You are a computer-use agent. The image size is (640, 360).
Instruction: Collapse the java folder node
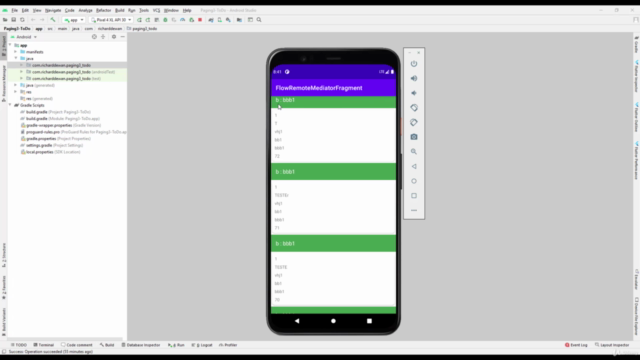click(16, 58)
